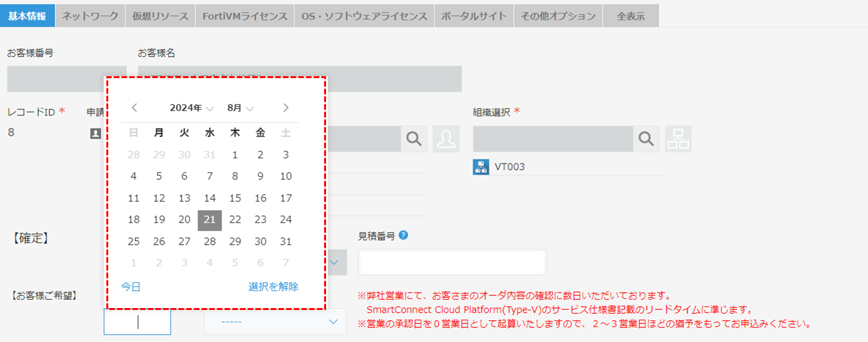Select August 26 in calendar
Screen dimensions: 868x342
pyautogui.click(x=159, y=241)
